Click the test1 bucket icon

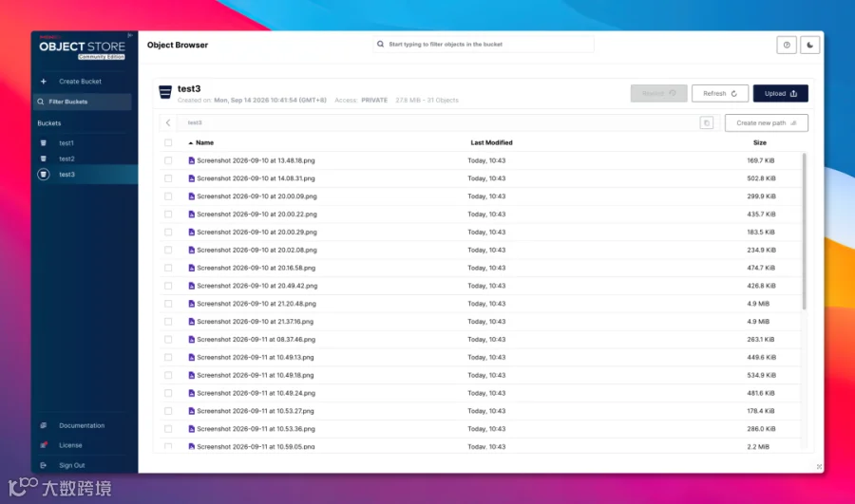43,142
